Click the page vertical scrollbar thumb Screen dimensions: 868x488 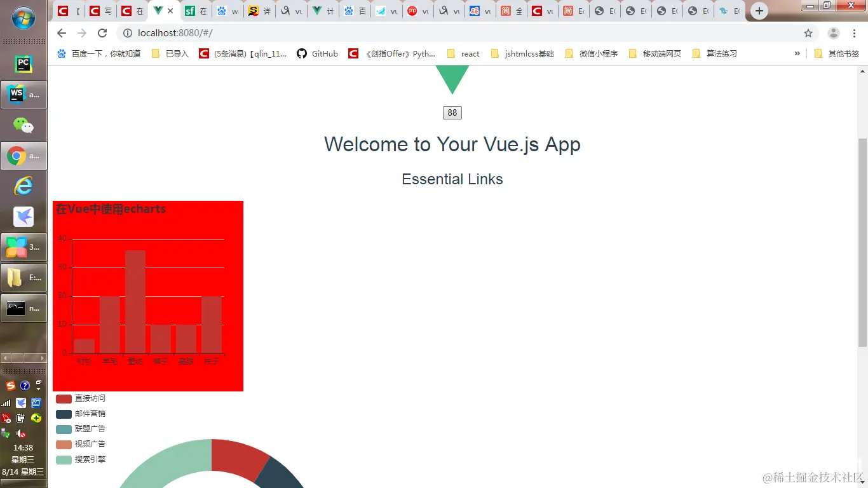point(862,242)
